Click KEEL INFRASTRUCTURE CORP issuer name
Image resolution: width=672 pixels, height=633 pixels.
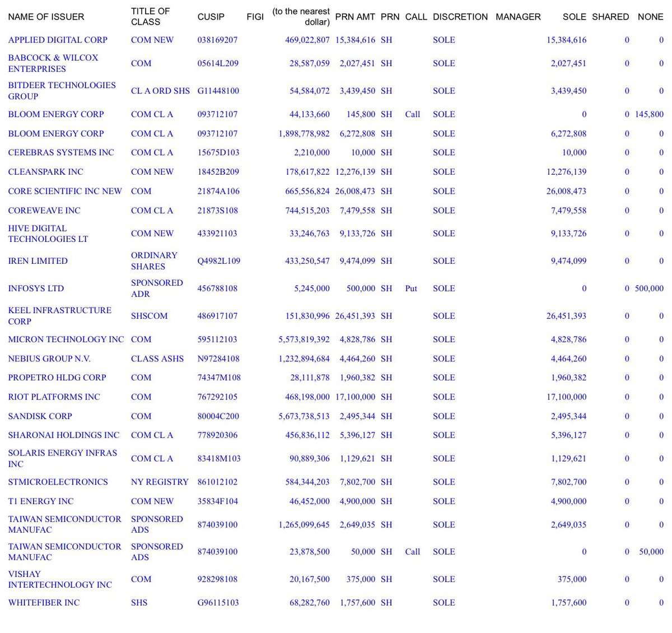(x=60, y=316)
